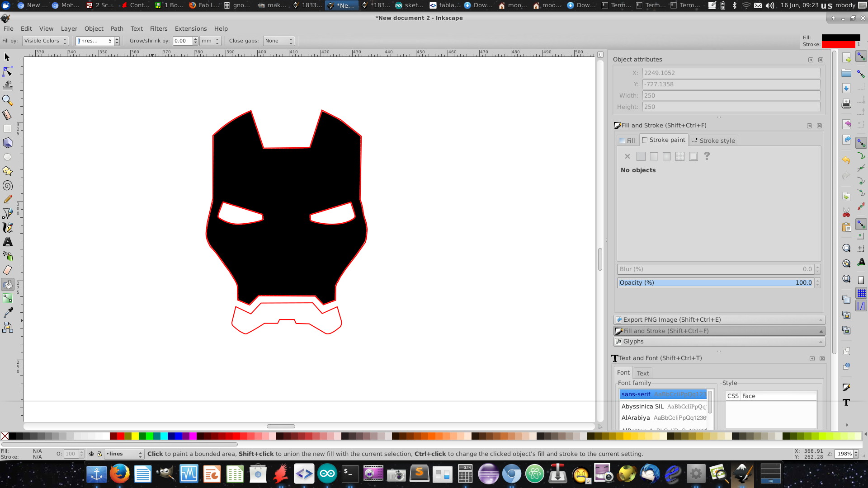Pick the yellow swatch in palette
The image size is (868, 488).
pyautogui.click(x=135, y=436)
